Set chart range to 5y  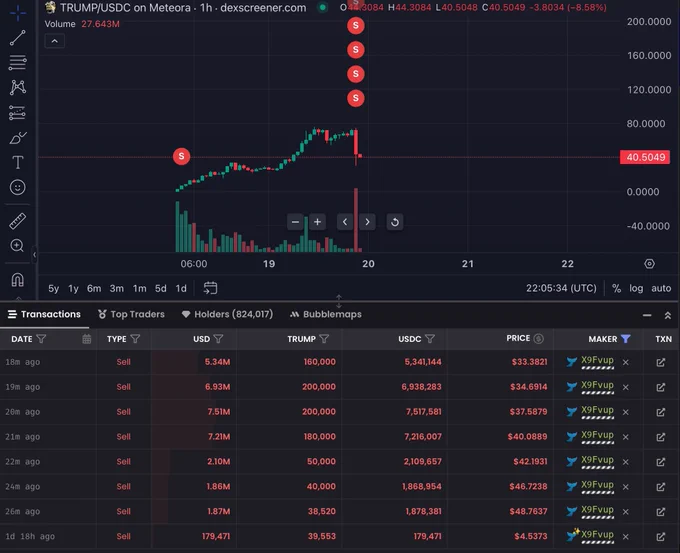pos(53,288)
